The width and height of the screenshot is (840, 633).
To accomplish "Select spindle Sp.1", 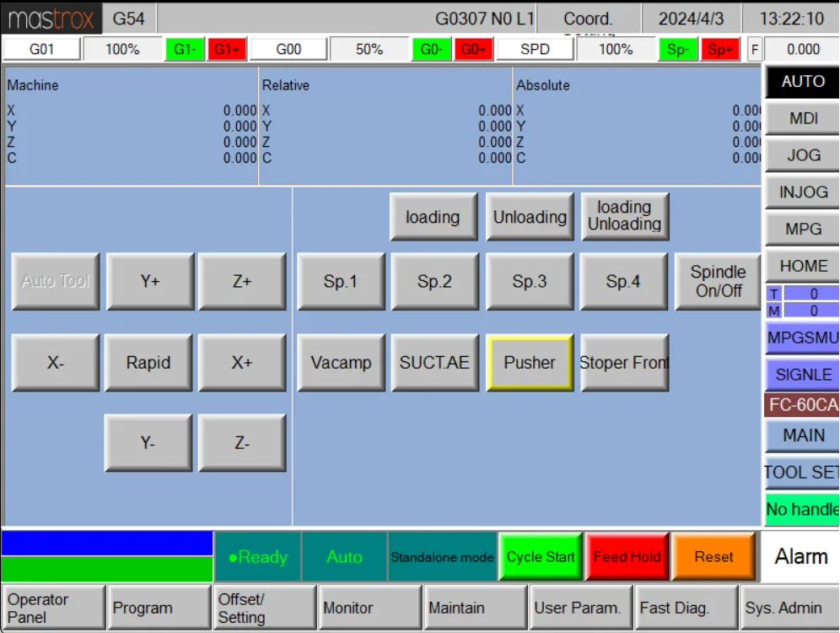I will coord(341,281).
